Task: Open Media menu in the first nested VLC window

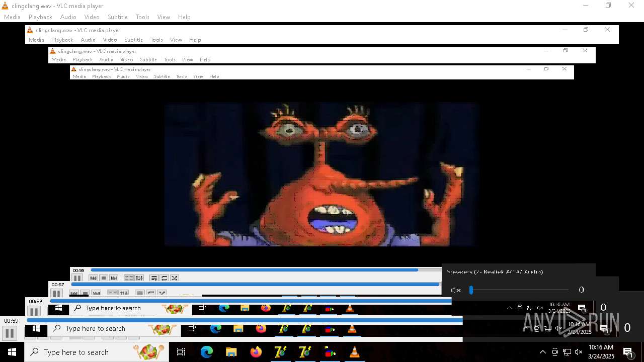Action: pyautogui.click(x=36, y=40)
